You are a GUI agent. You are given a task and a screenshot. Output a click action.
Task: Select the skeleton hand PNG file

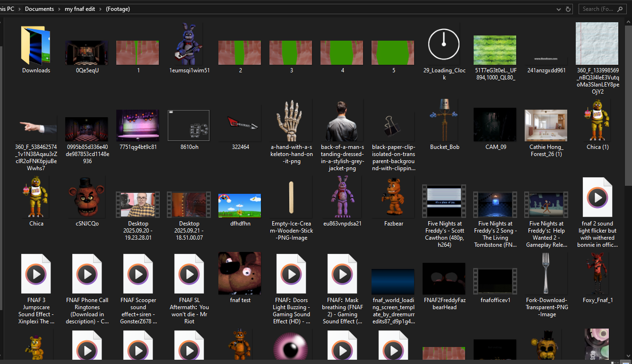tap(291, 121)
